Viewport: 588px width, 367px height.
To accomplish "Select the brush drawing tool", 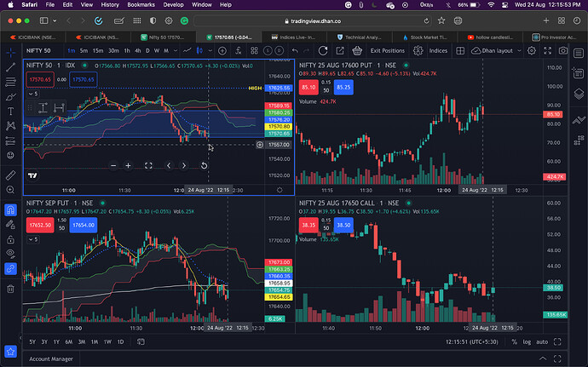I will click(10, 97).
